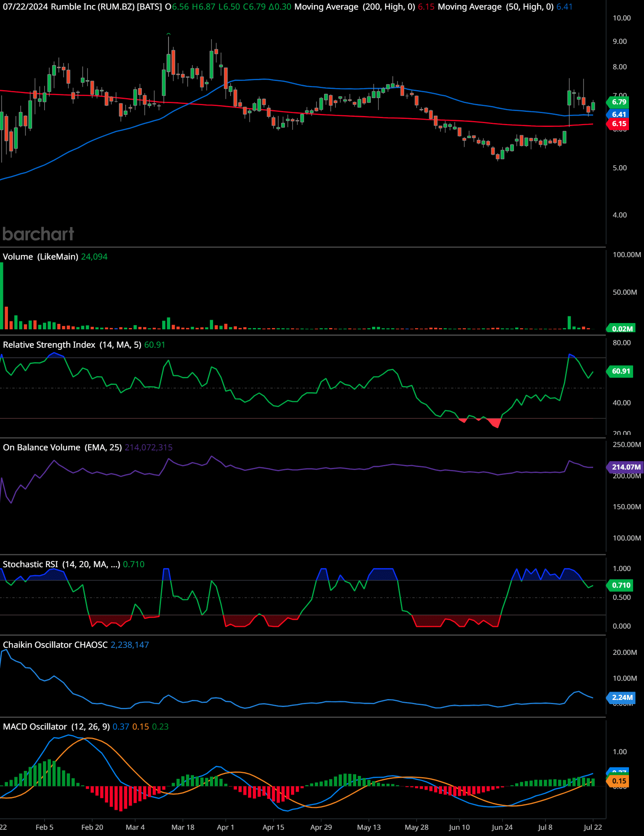Click the MACD Oscillator panel label
Image resolution: width=644 pixels, height=836 pixels.
(x=56, y=727)
